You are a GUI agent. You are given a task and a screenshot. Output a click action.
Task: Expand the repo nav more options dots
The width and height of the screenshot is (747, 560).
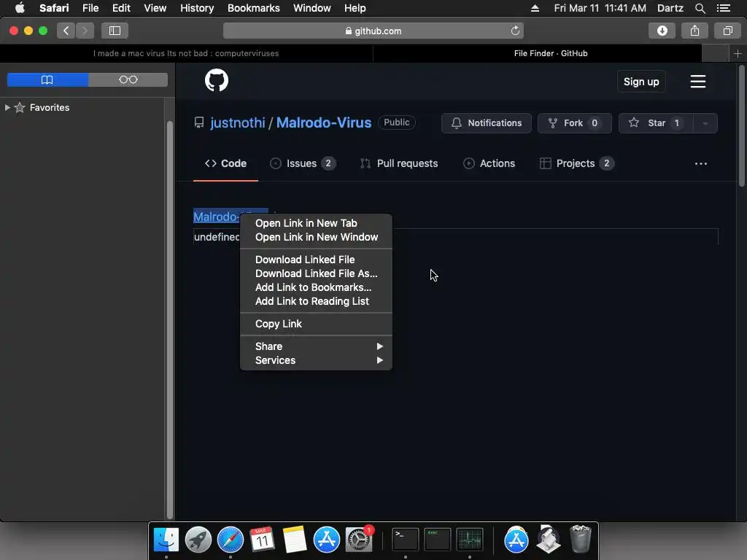[x=701, y=163]
